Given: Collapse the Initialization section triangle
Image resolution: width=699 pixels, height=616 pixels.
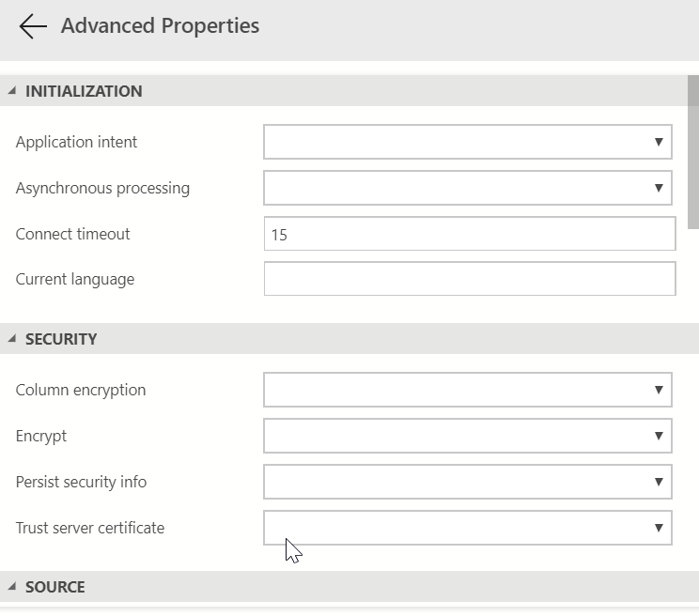Looking at the screenshot, I should 12,91.
